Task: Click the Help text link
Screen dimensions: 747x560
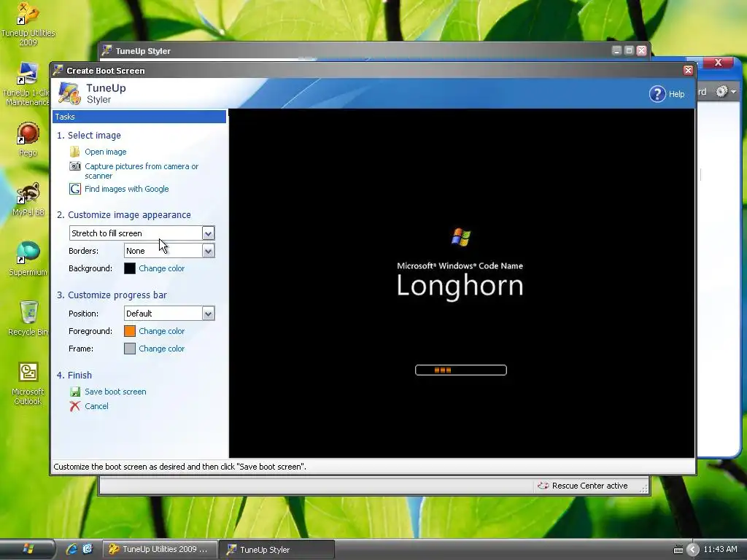Action: pos(676,94)
